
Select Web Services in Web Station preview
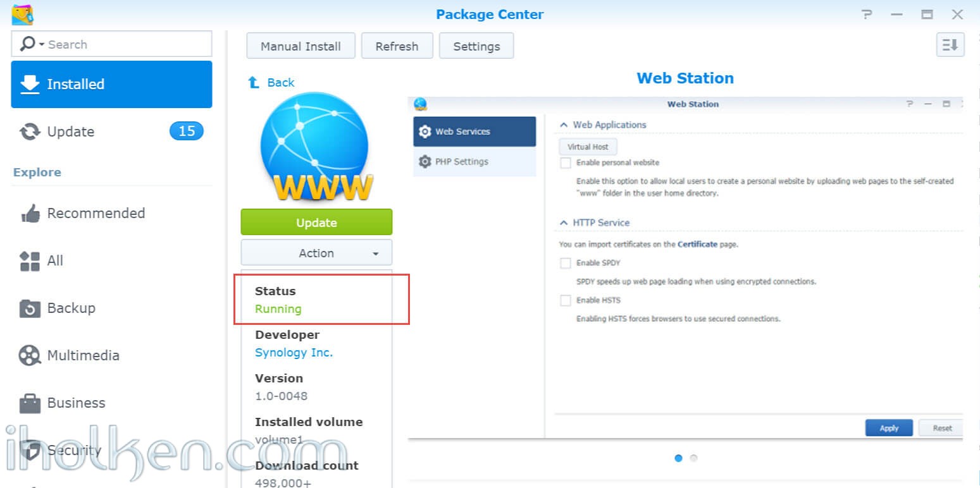point(474,131)
